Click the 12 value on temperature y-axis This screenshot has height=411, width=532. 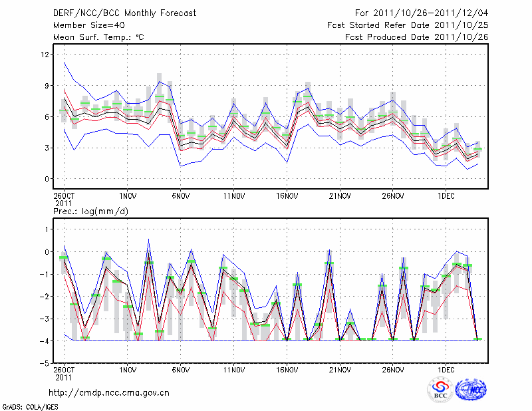(45, 55)
